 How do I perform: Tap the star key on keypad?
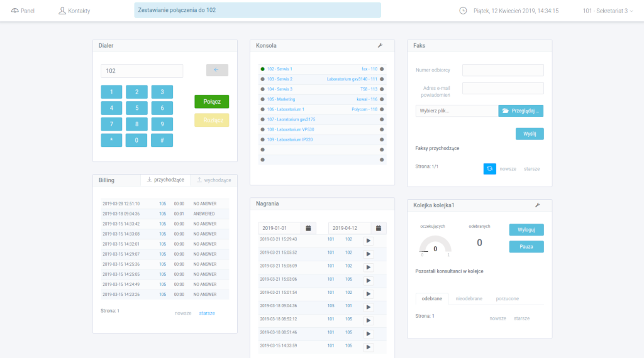pos(111,140)
